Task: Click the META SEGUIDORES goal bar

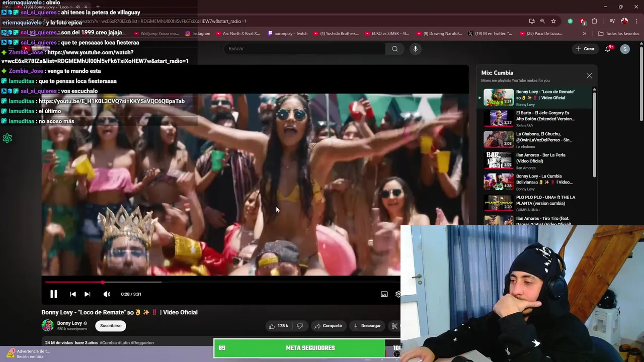Action: pos(307,348)
